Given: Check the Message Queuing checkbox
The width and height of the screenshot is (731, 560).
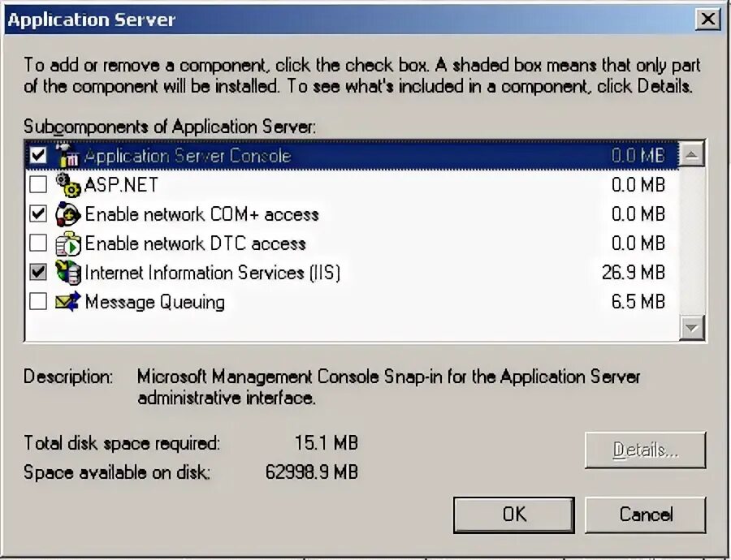Looking at the screenshot, I should click(38, 301).
